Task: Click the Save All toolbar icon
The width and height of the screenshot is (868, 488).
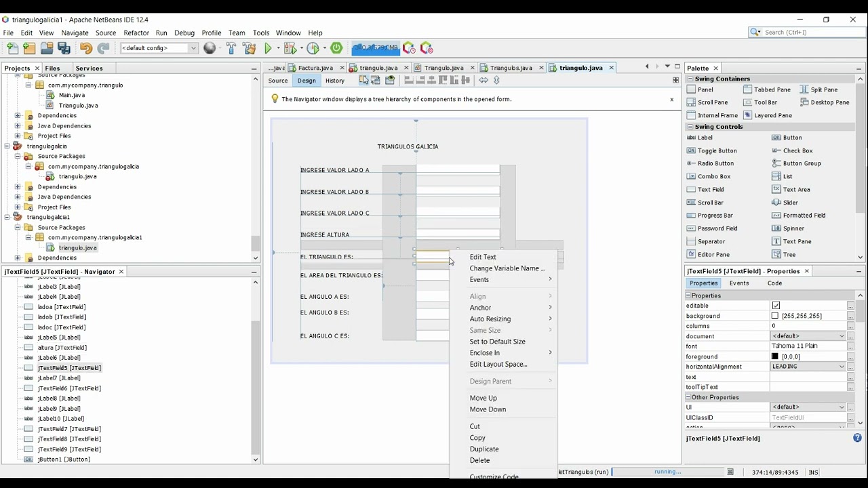Action: (x=64, y=48)
